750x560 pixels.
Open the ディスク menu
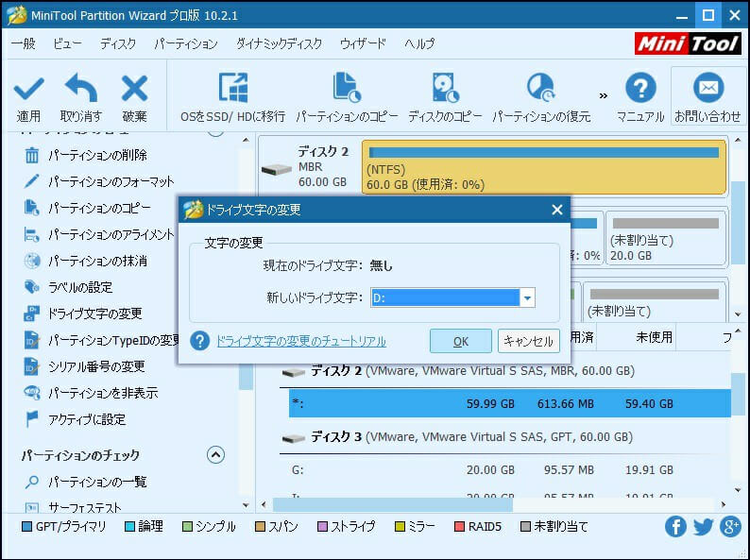(118, 43)
